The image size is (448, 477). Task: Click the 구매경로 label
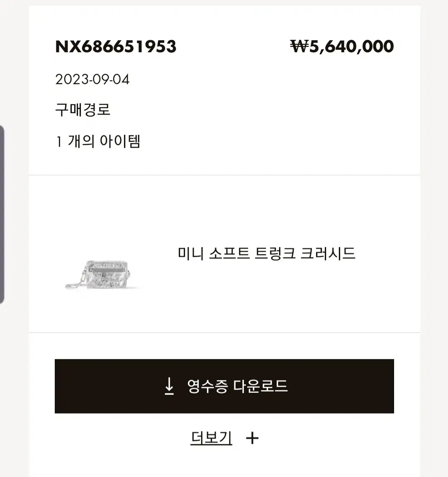point(83,110)
